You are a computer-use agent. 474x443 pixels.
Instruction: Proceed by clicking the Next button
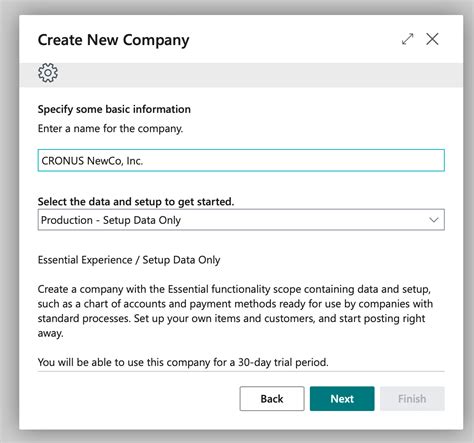[x=342, y=399]
